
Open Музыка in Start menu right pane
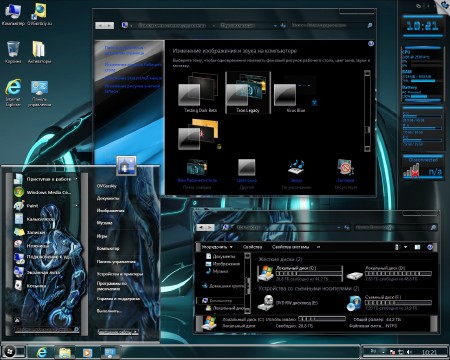pyautogui.click(x=104, y=223)
